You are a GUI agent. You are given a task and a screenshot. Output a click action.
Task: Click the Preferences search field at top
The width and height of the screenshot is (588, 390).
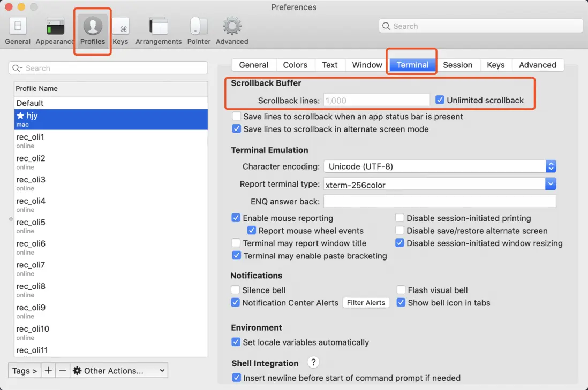pos(481,26)
